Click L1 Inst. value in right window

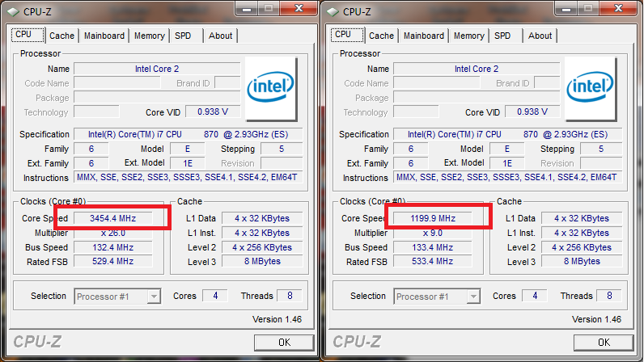582,233
